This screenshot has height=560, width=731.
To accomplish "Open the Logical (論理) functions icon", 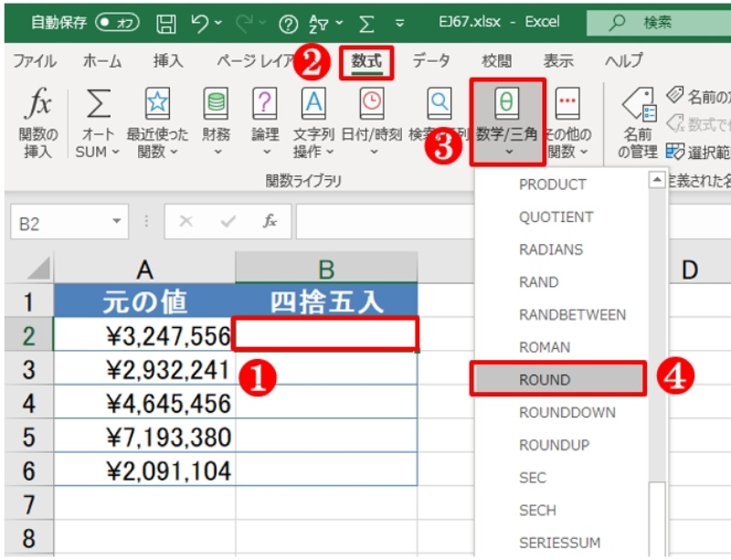I will [265, 106].
